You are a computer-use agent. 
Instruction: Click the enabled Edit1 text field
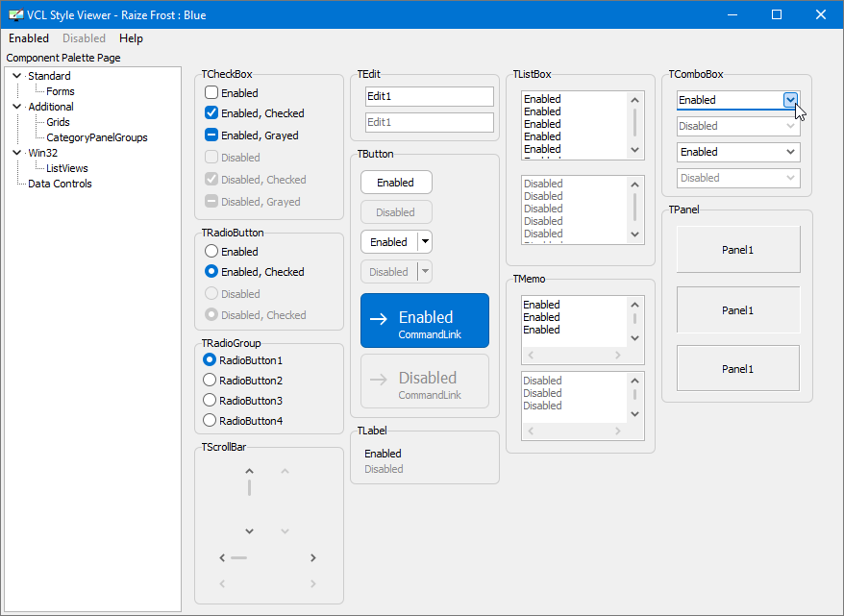[429, 96]
